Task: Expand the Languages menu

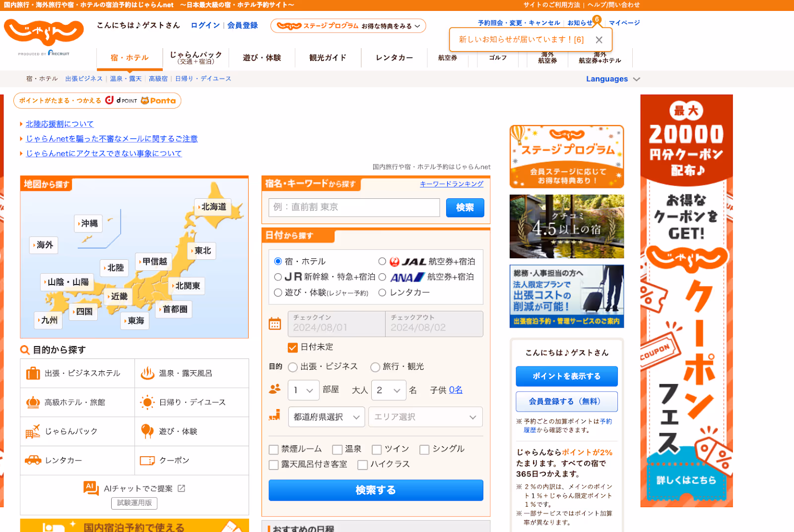Action: click(613, 79)
